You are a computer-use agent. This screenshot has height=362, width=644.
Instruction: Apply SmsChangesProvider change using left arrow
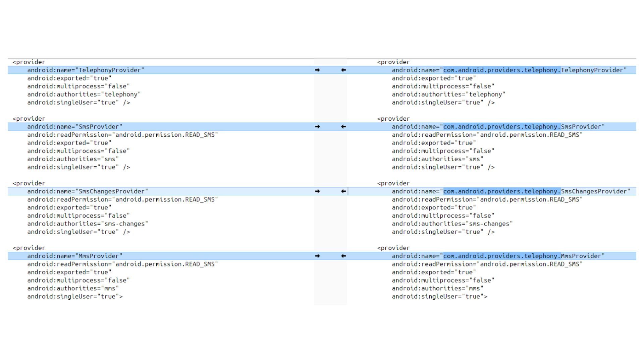tap(343, 191)
